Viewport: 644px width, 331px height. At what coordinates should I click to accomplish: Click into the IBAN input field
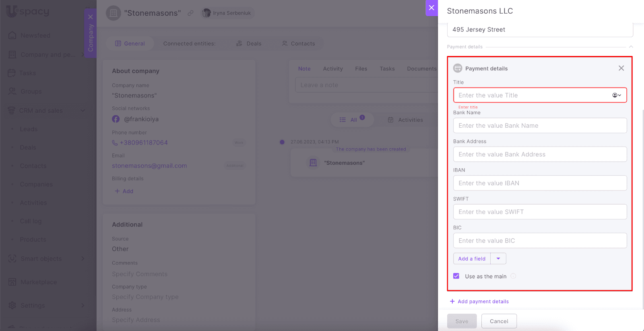[x=540, y=183]
